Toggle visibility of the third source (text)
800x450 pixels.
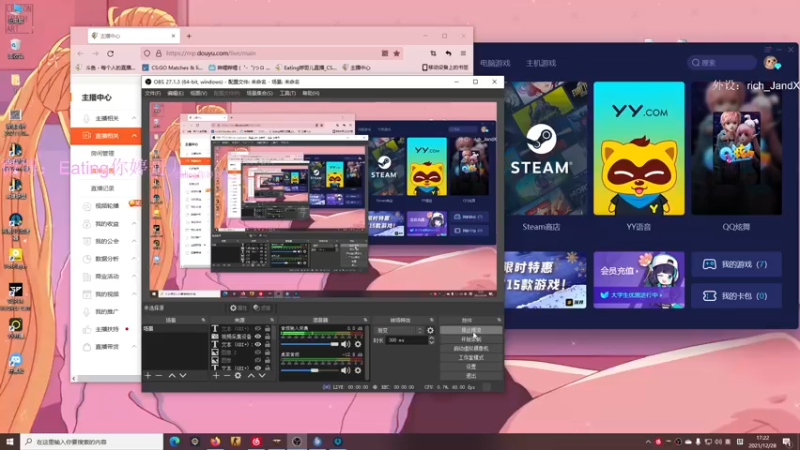coord(258,344)
